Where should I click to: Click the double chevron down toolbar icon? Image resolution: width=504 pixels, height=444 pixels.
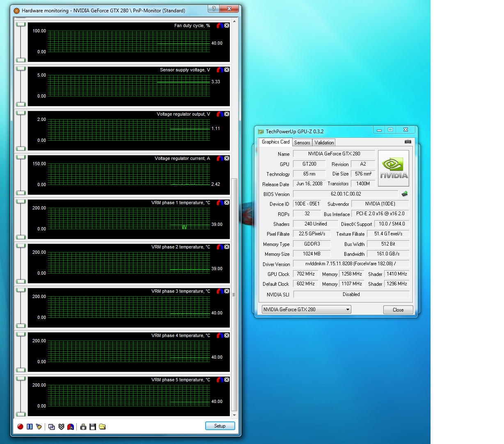[61, 427]
